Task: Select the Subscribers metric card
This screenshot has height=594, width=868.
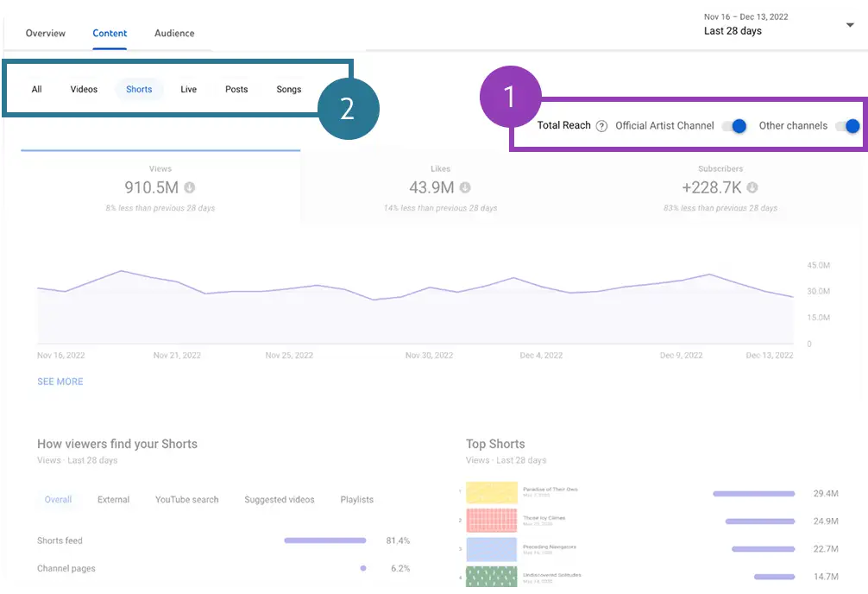Action: click(720, 187)
